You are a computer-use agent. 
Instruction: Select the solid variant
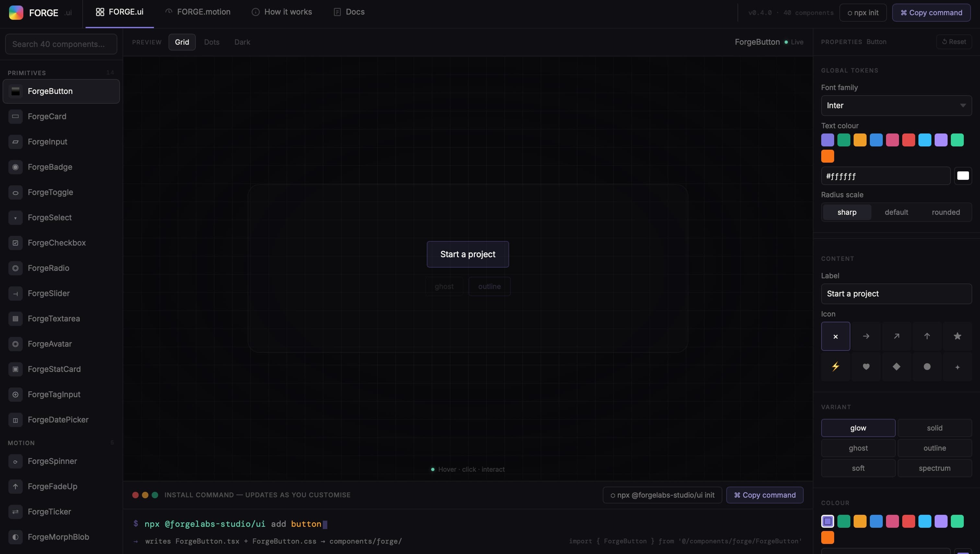[x=935, y=428]
